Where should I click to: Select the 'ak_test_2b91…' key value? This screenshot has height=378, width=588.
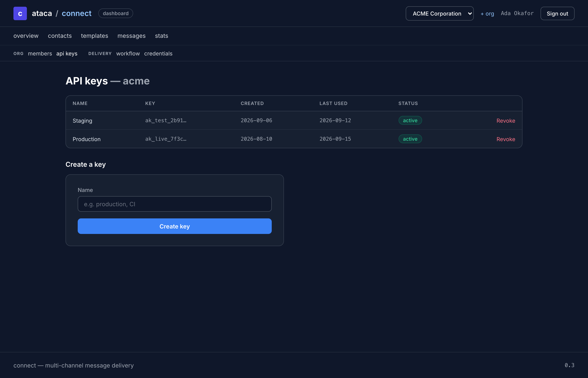click(166, 121)
